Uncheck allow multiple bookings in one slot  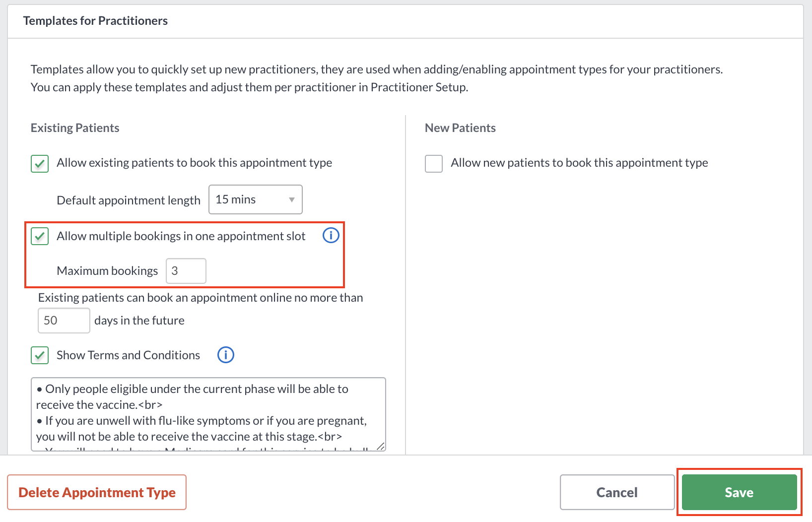40,236
